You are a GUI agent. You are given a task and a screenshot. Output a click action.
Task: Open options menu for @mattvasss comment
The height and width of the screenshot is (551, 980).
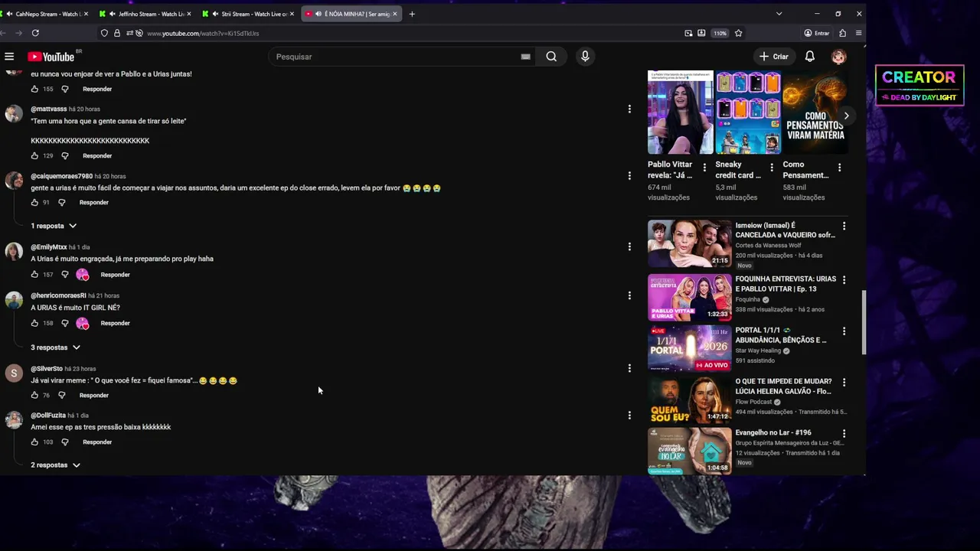pos(629,109)
